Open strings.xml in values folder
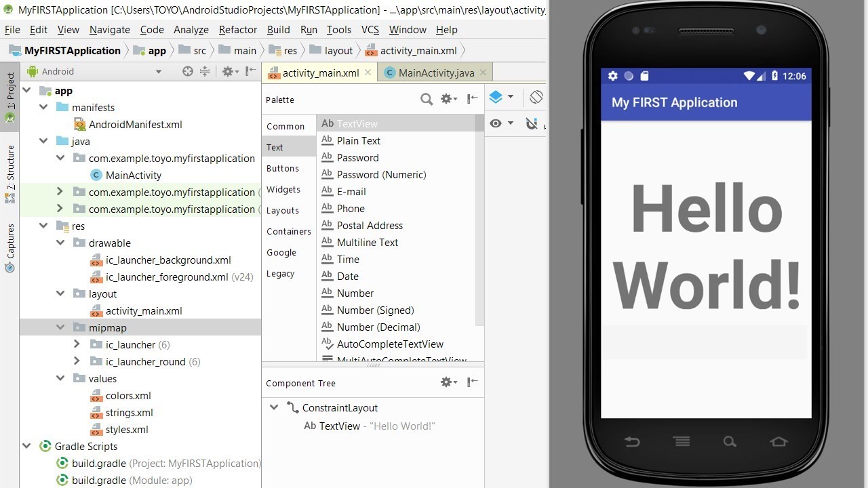The height and width of the screenshot is (488, 868). (x=129, y=413)
